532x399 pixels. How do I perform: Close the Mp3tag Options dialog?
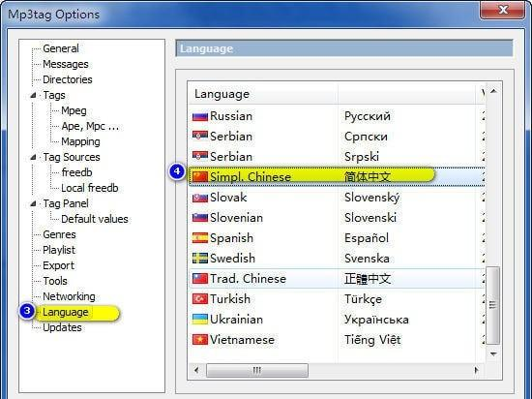(x=502, y=10)
